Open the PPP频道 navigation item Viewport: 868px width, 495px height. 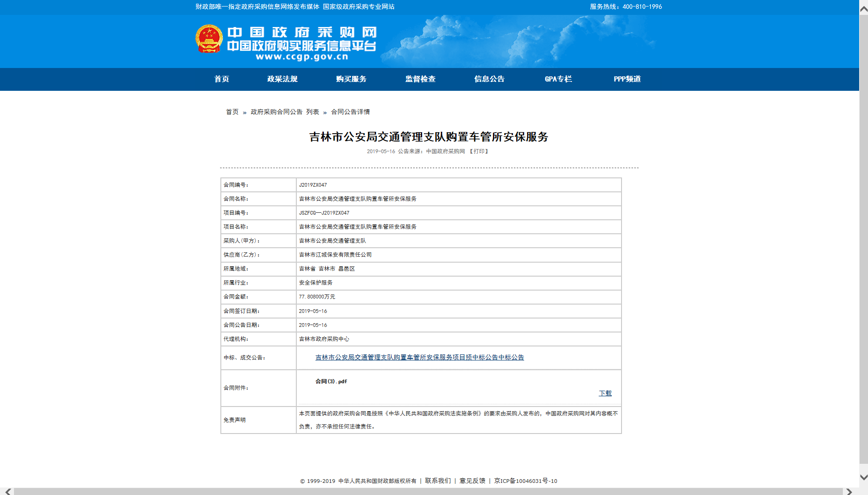pos(627,79)
